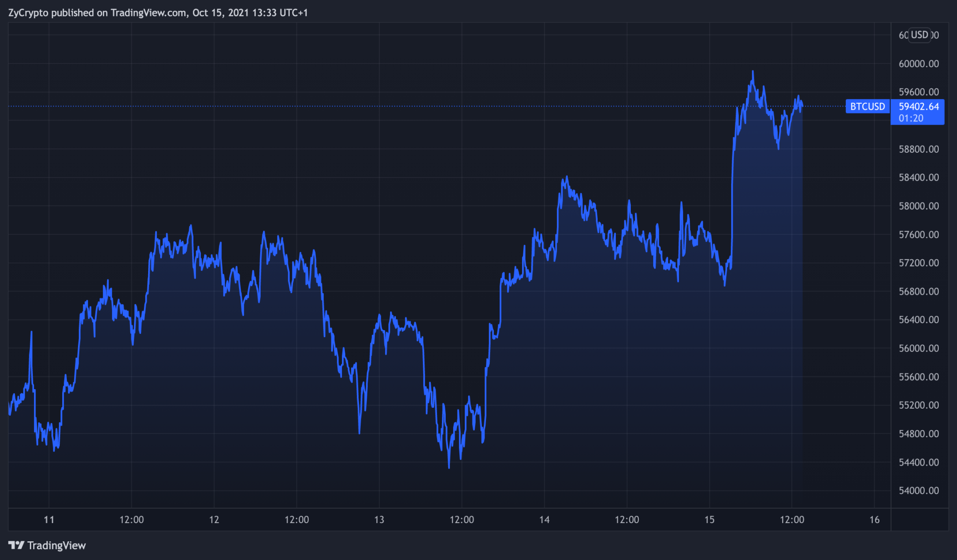This screenshot has height=560, width=957.
Task: Click 12:00 label between 13 and 14
Action: tap(462, 520)
